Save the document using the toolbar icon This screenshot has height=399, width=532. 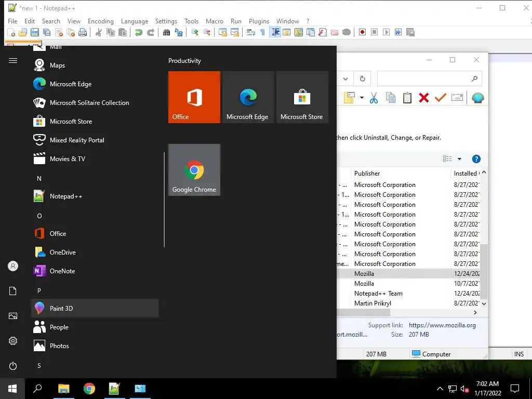[x=35, y=32]
